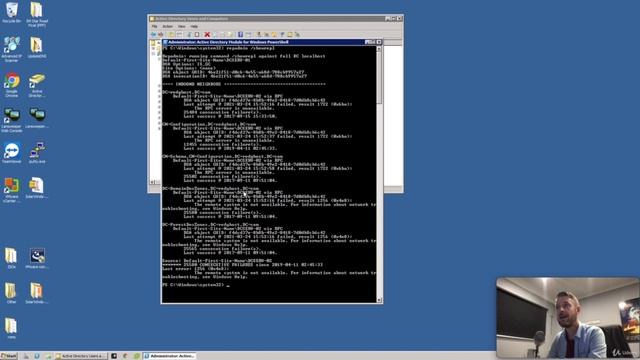
Task: Click the PowerShell window scroll down arrow
Action: (379, 300)
